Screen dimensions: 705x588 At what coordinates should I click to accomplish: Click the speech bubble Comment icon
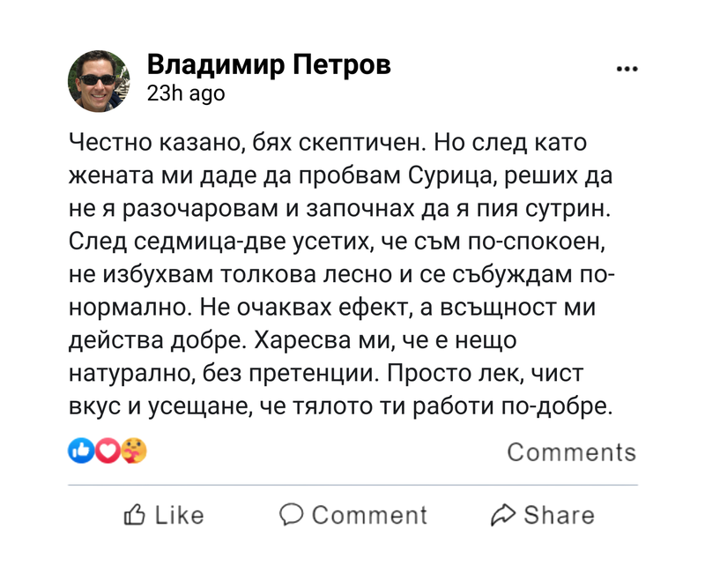coord(292,515)
